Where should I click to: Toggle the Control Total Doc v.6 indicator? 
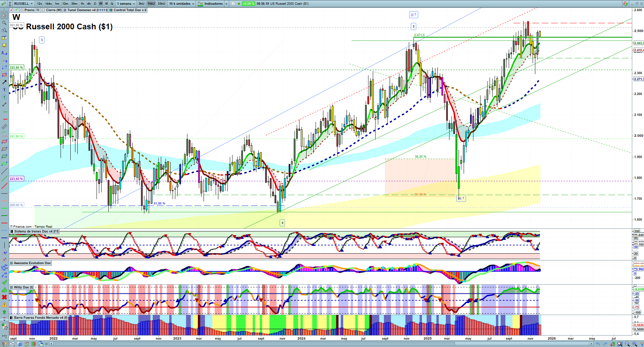tap(111, 10)
